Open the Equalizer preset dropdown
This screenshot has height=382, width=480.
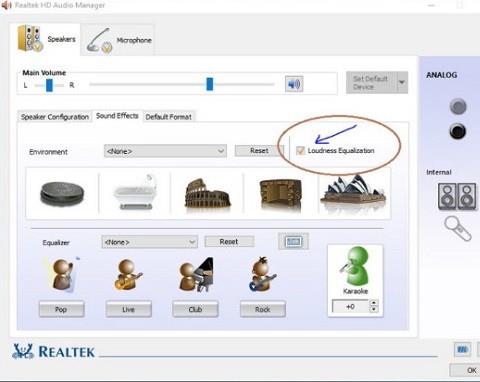(x=150, y=242)
